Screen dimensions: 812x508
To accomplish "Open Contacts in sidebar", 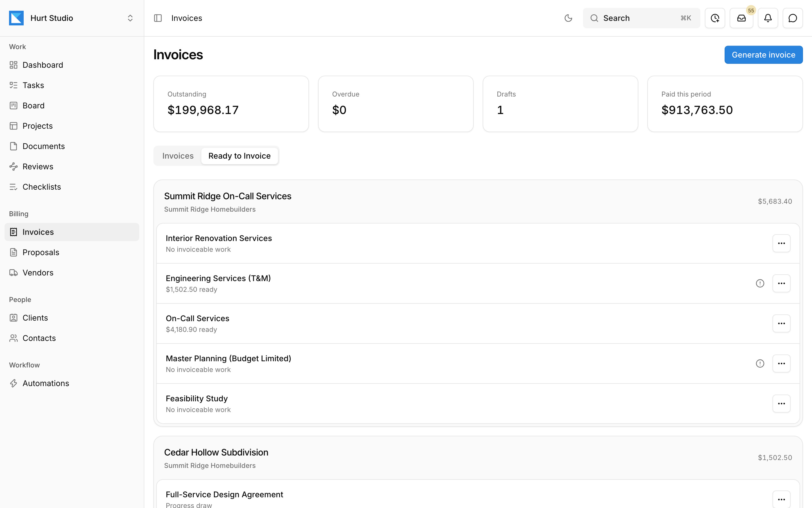I will 72,338.
